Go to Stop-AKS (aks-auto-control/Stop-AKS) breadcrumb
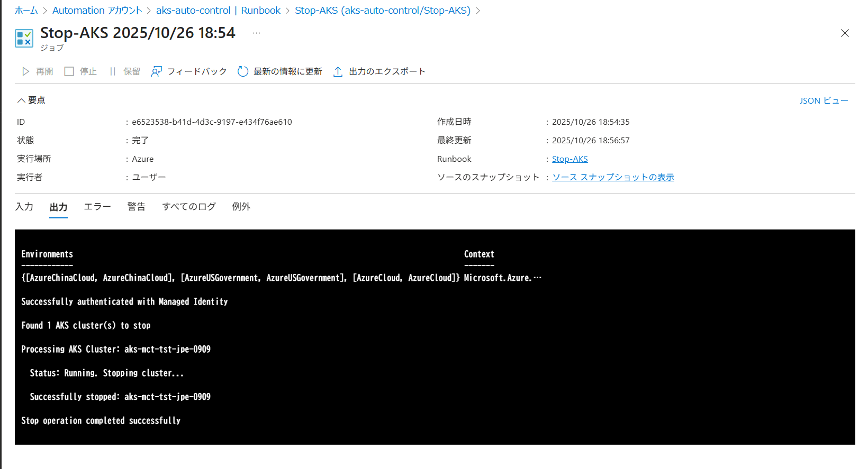Image resolution: width=868 pixels, height=469 pixels. point(382,10)
